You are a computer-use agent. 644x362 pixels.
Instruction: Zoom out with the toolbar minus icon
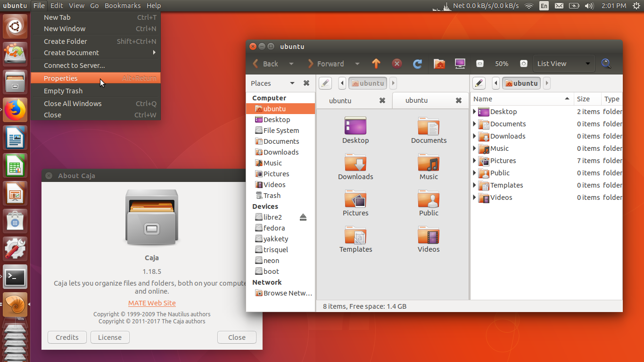480,64
